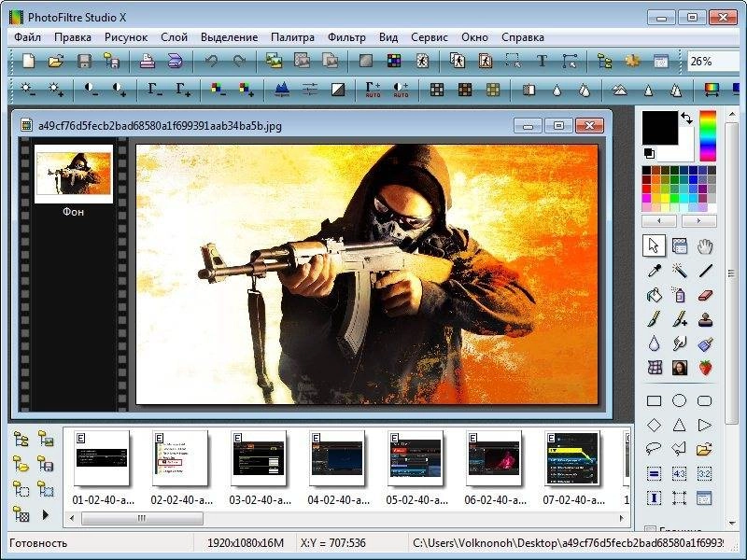The image size is (747, 560).
Task: Minimize the a49cf76d...jpg document window
Action: coord(528,126)
